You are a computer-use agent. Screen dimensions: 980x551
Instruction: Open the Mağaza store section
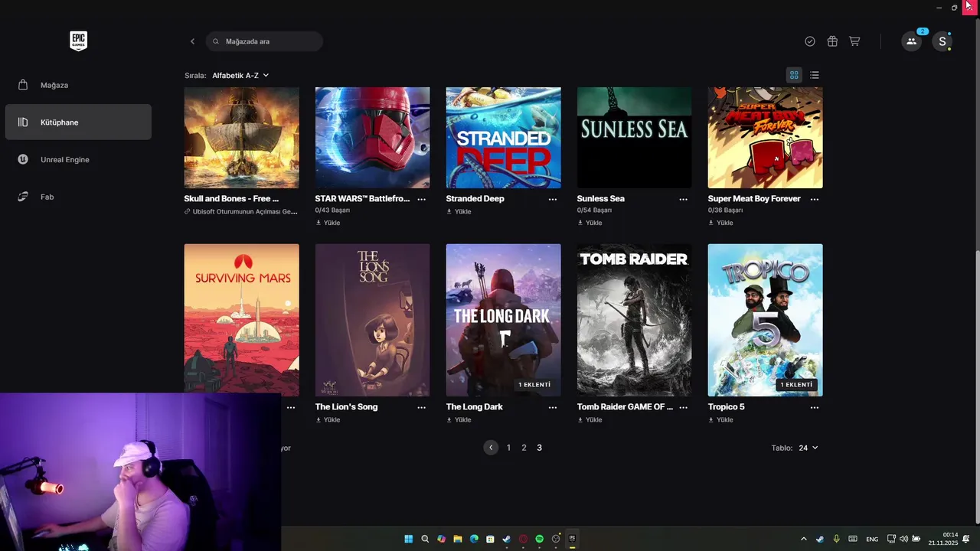point(78,85)
